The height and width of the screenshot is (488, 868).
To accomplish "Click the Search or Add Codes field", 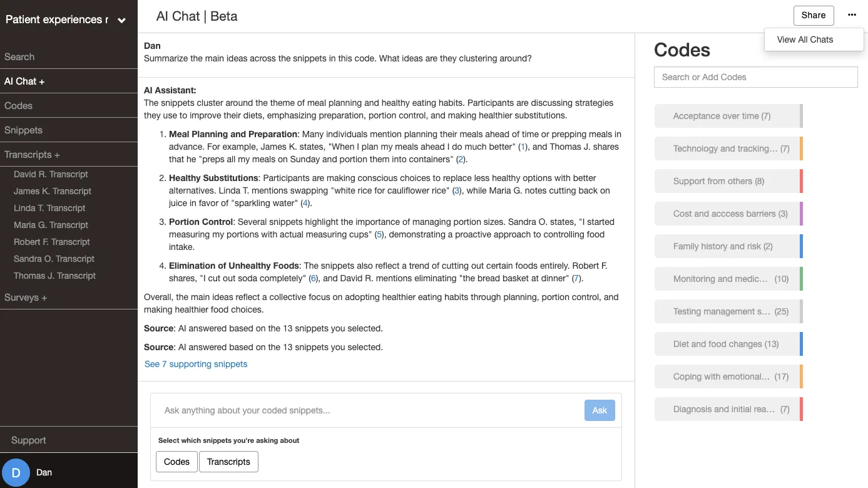I will [x=755, y=77].
